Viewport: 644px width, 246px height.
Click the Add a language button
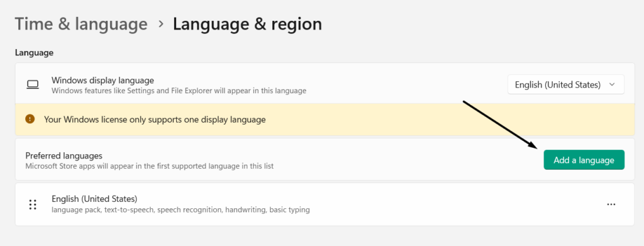click(584, 160)
